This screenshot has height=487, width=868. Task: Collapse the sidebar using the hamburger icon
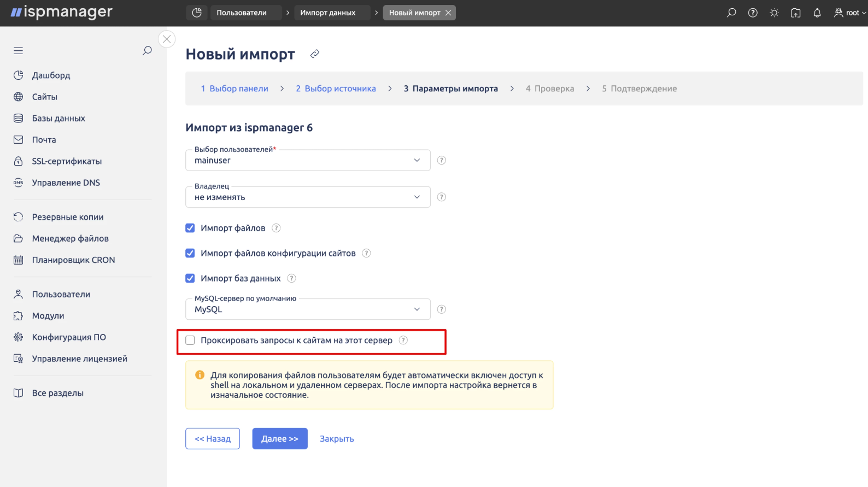coord(19,51)
